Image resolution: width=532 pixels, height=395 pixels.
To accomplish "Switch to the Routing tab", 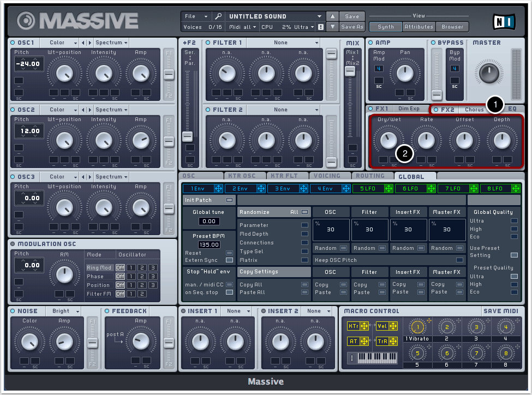I will (372, 176).
